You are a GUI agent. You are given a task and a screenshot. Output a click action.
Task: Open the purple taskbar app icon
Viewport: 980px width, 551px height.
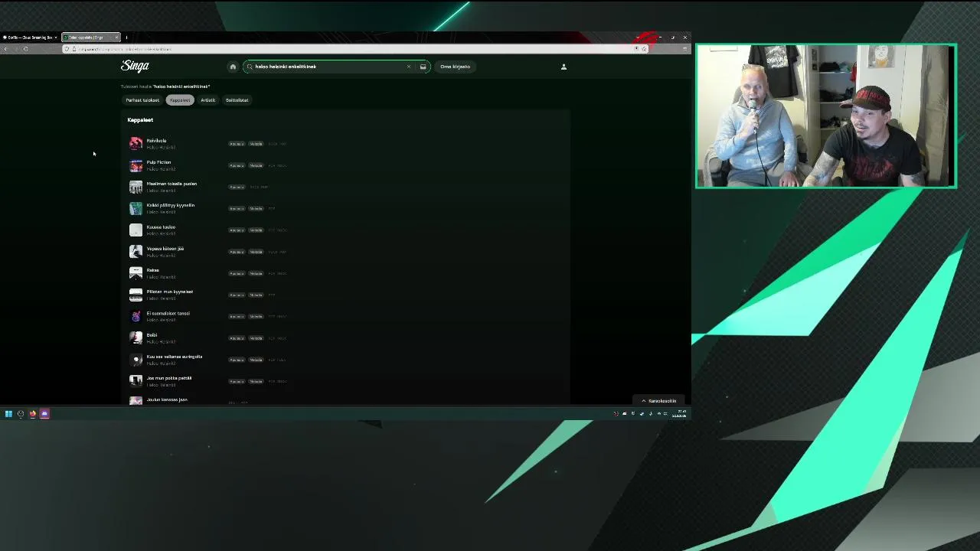[44, 414]
